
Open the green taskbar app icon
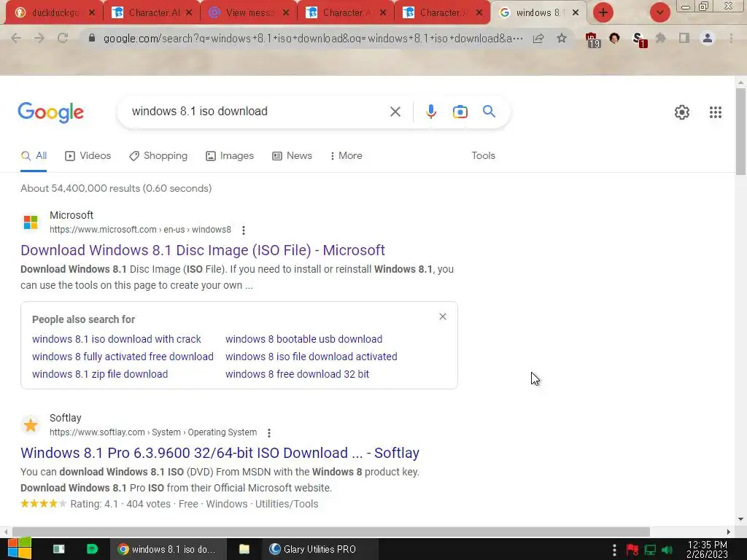point(92,549)
